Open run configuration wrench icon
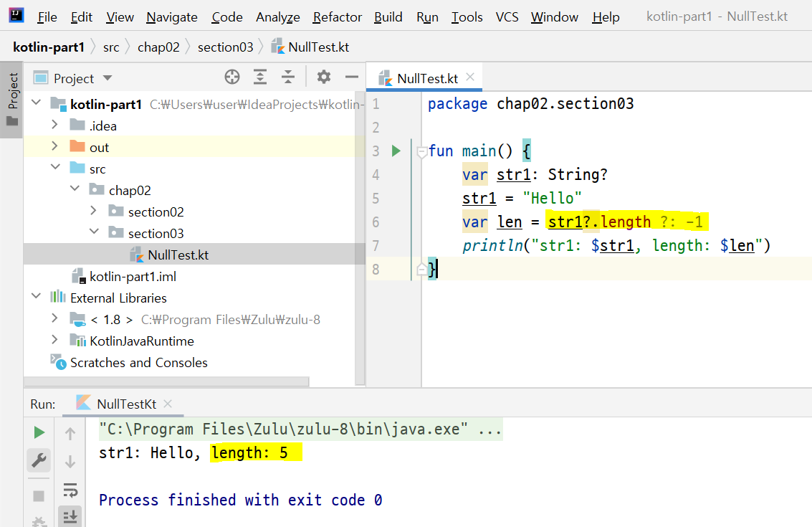Screen dimensions: 812x527 coord(39,460)
